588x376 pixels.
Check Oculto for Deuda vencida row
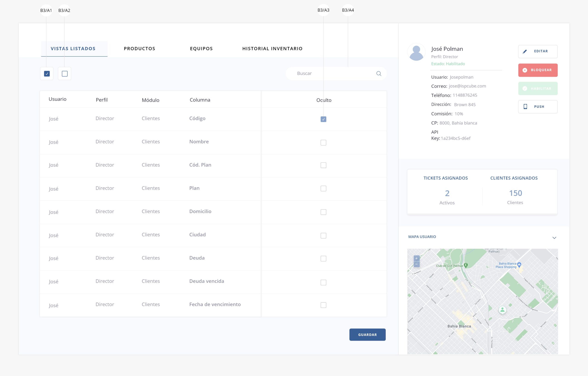[x=323, y=282]
